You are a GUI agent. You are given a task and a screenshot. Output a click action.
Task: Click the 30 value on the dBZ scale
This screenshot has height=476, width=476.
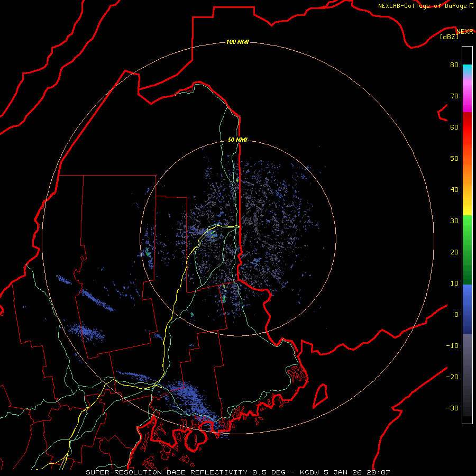coord(454,221)
